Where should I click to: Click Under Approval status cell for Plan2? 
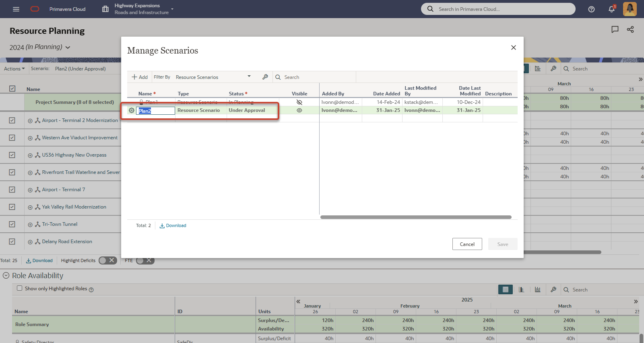click(x=252, y=110)
